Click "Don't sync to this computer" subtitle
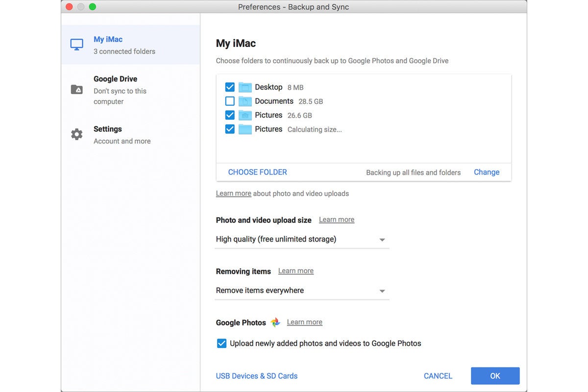 120,97
